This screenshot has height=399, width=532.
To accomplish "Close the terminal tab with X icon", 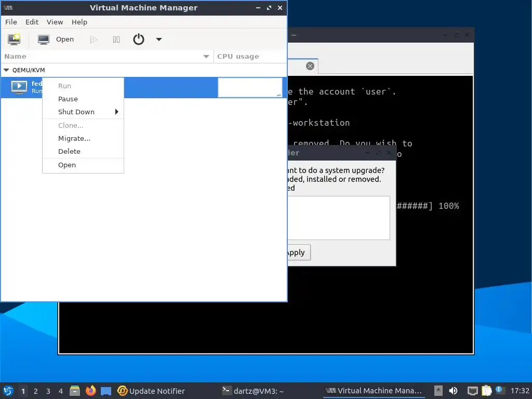I will click(310, 66).
